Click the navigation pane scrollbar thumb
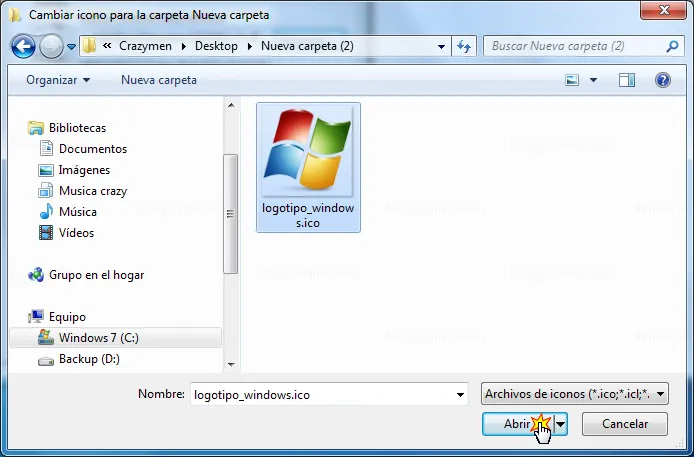 (230, 214)
